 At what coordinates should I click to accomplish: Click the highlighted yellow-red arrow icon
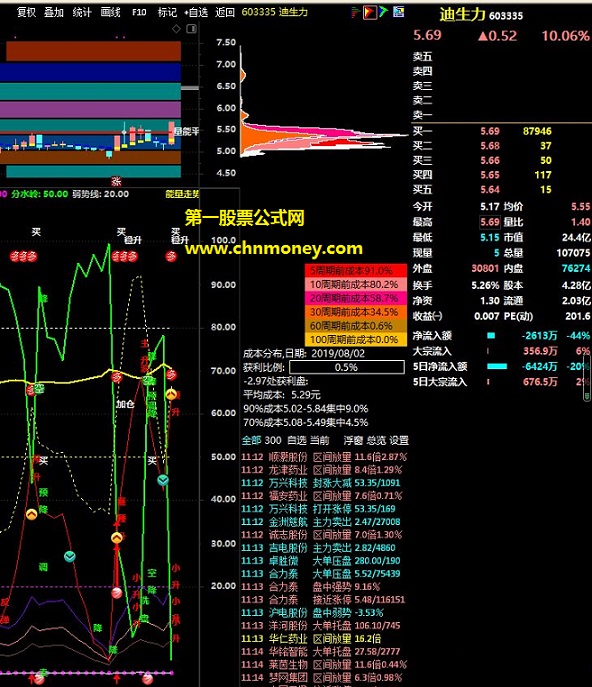pyautogui.click(x=369, y=12)
